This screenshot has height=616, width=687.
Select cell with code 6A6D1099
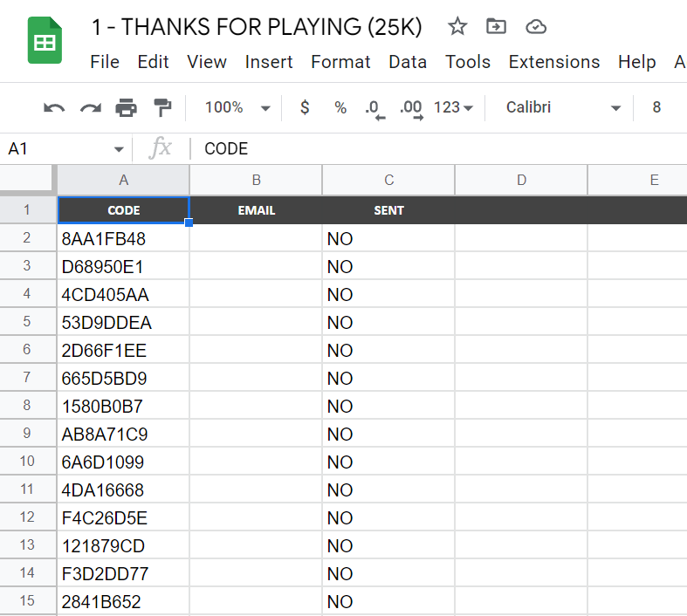click(x=124, y=462)
